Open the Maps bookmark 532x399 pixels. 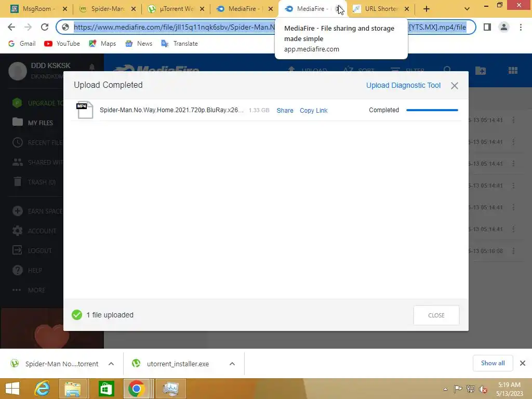click(x=102, y=44)
